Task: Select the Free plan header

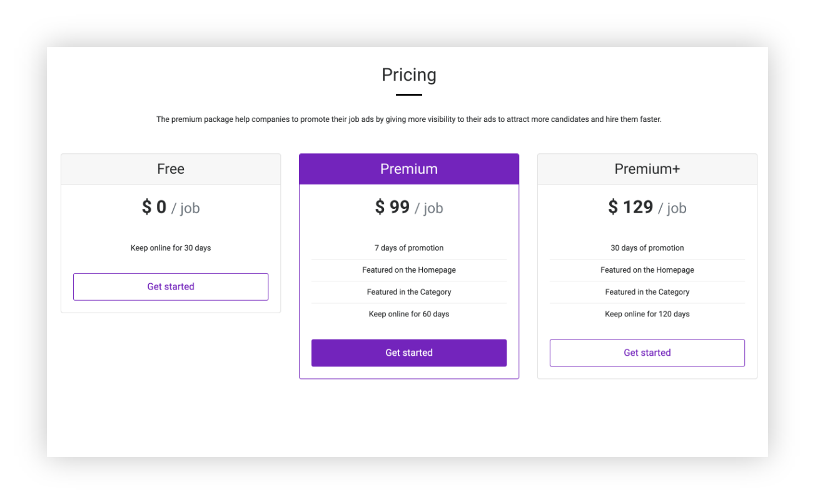Action: [x=171, y=169]
